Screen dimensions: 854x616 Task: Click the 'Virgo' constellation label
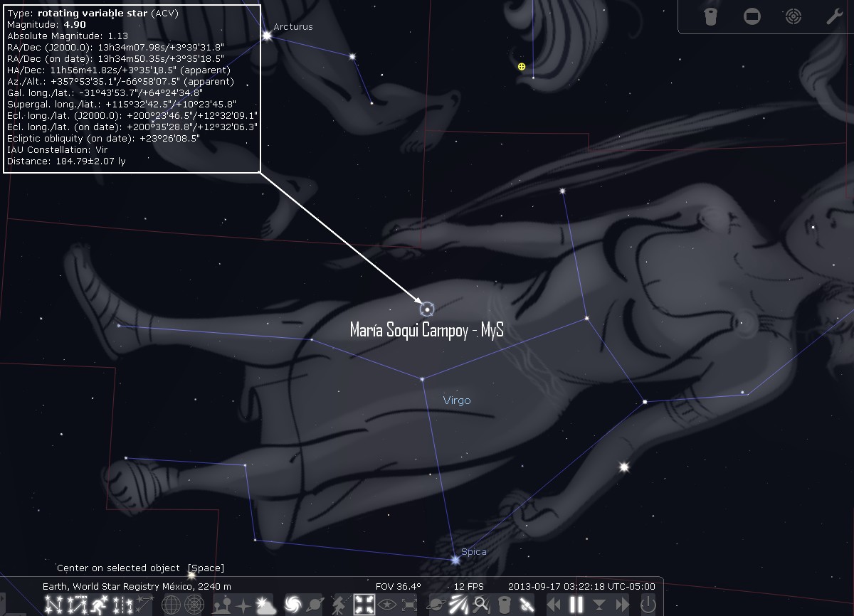[457, 400]
